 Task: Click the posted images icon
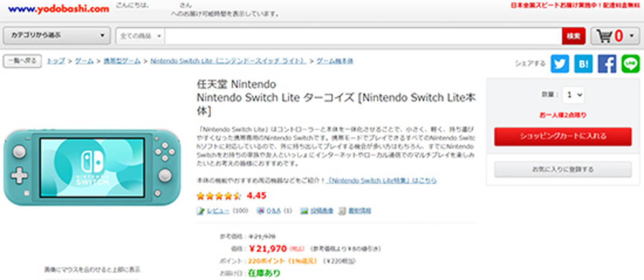(304, 211)
